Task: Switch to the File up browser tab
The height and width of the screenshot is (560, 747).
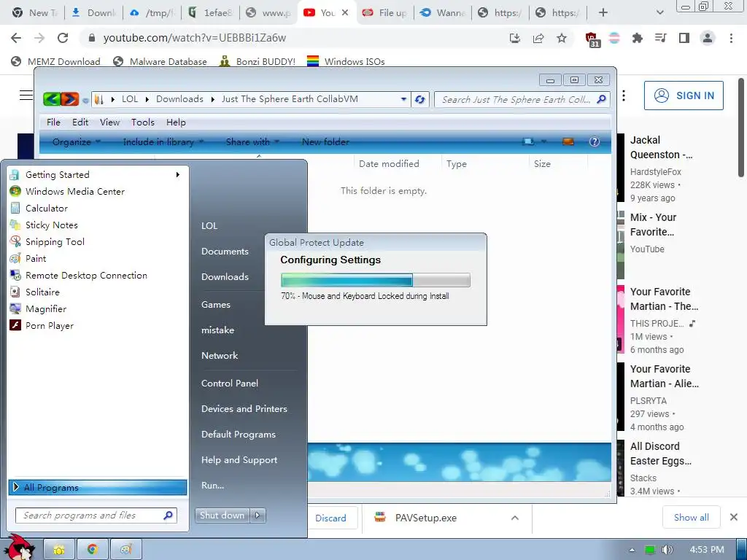Action: click(384, 13)
